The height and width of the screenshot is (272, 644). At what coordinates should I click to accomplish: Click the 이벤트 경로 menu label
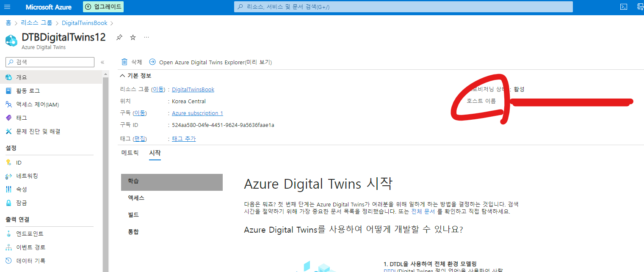tap(31, 247)
